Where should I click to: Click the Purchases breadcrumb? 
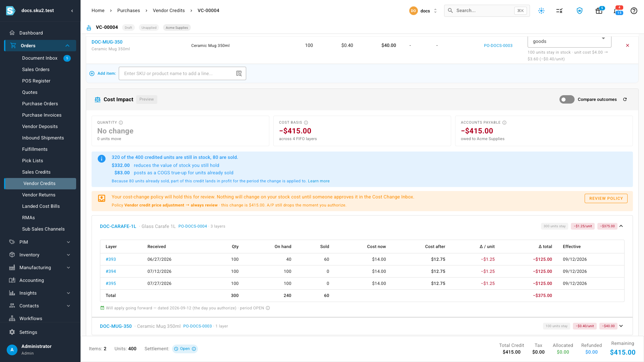128,11
